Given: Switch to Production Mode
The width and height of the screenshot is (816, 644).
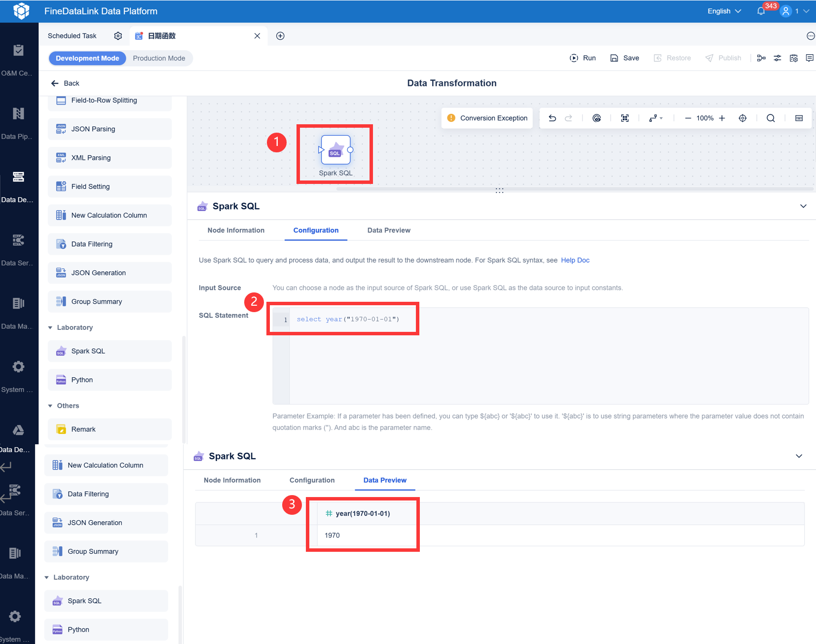Looking at the screenshot, I should [159, 58].
